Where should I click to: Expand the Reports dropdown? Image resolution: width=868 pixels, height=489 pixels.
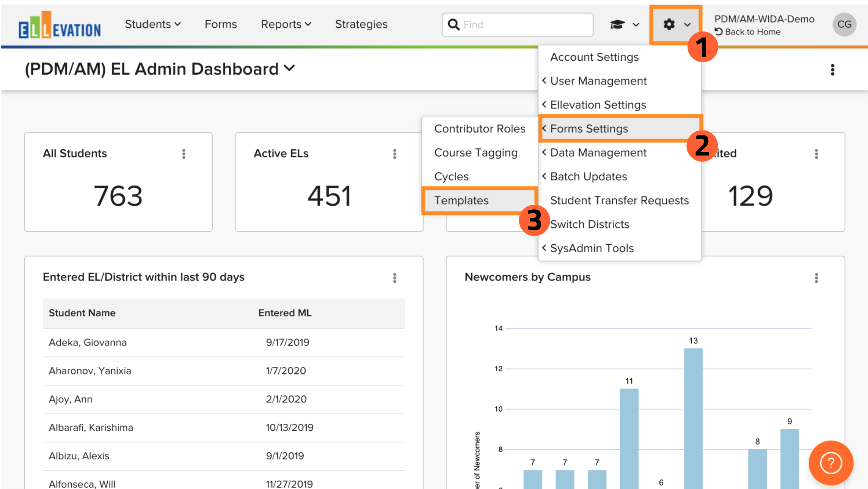pos(286,24)
